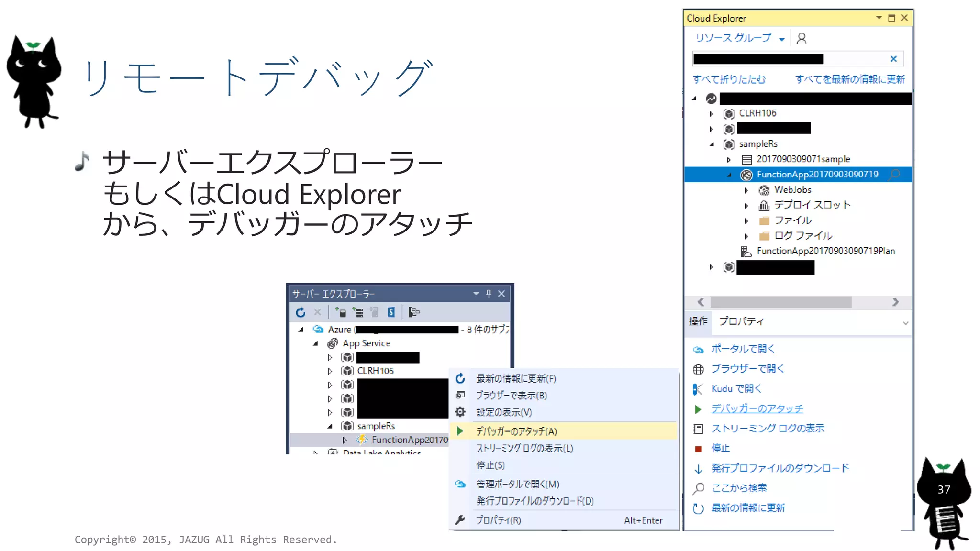Collapse the App Service node in Server Explorer
This screenshot has width=980, height=551.
315,343
